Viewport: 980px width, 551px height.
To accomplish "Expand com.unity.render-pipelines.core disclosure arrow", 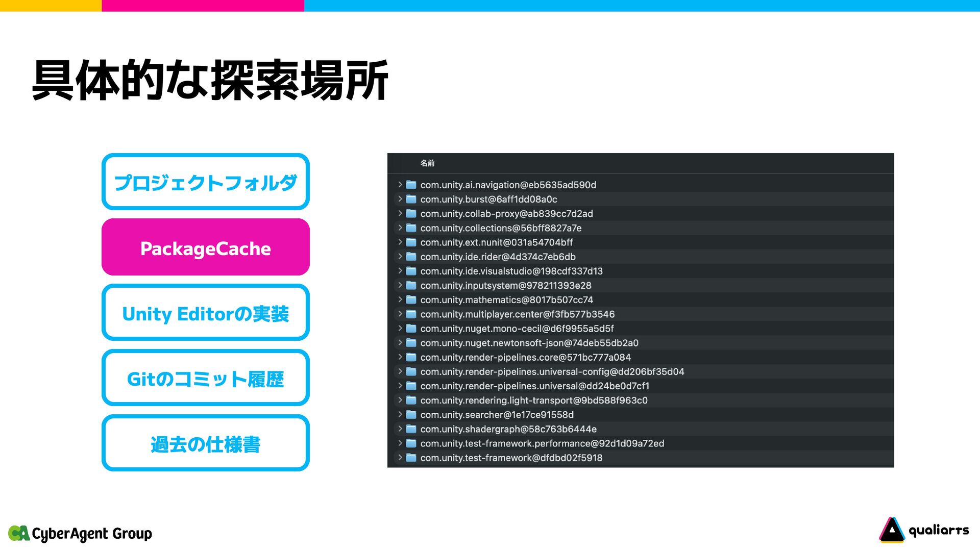I will click(x=400, y=357).
